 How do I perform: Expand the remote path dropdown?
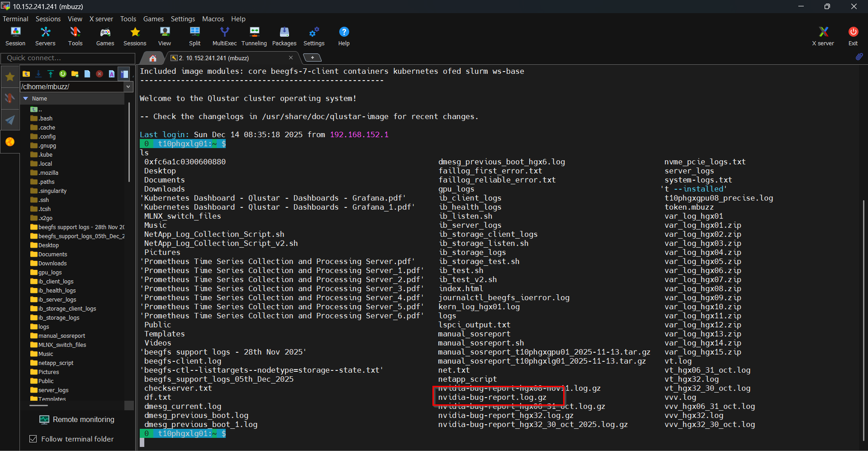[128, 86]
